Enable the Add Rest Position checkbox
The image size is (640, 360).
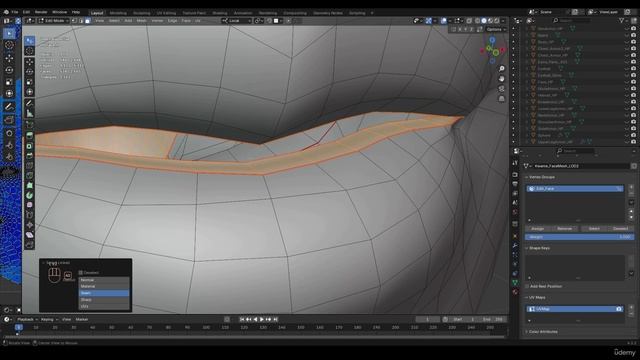point(527,287)
